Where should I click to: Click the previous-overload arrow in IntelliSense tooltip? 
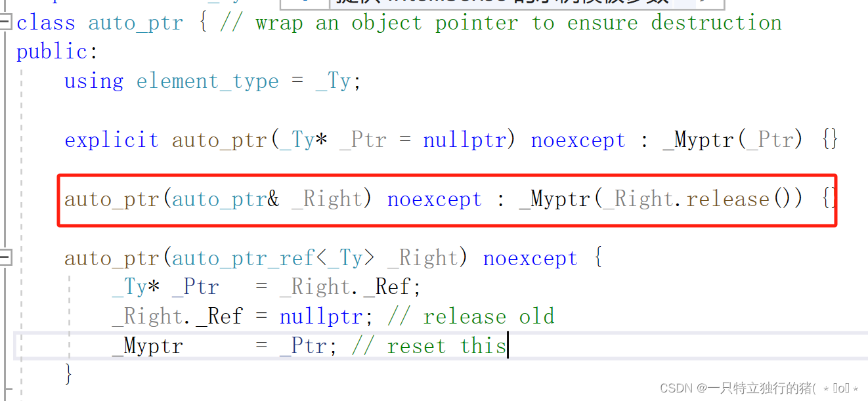304,3
